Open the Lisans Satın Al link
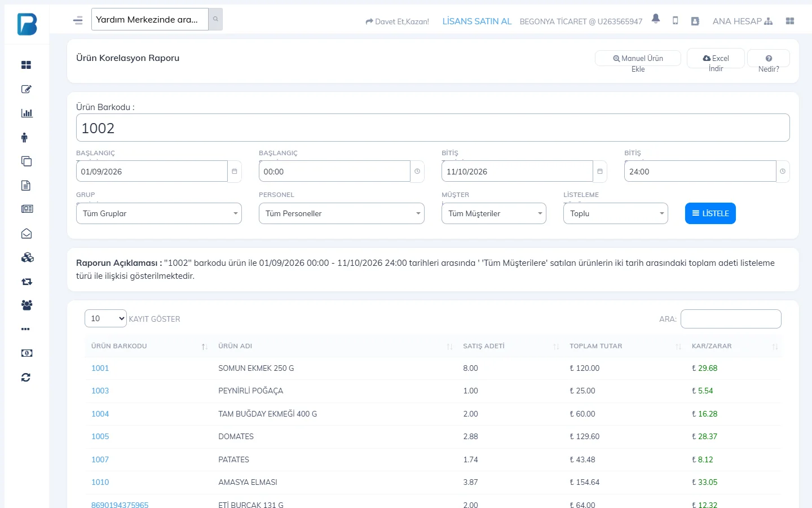Screen dimensions: 812x508 point(477,21)
